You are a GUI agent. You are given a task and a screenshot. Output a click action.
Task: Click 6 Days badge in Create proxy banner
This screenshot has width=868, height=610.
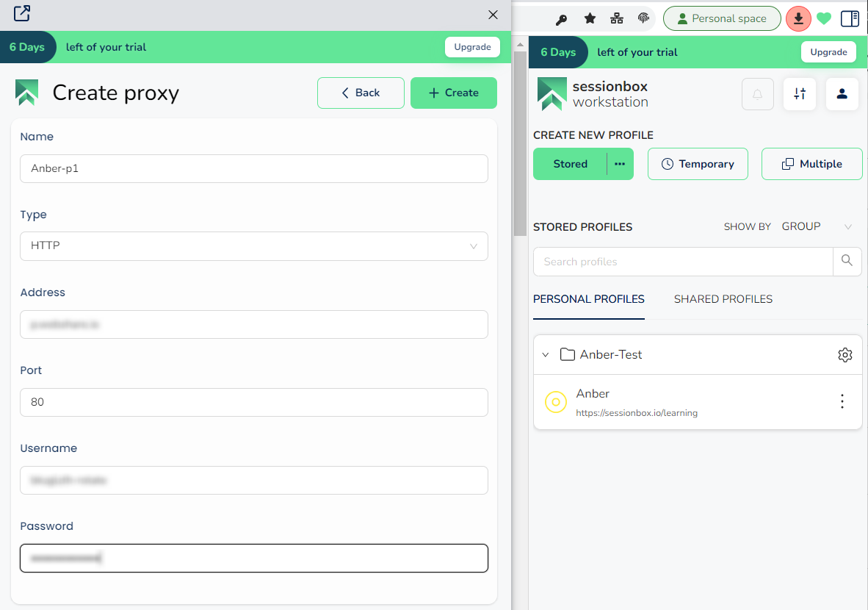(x=27, y=47)
